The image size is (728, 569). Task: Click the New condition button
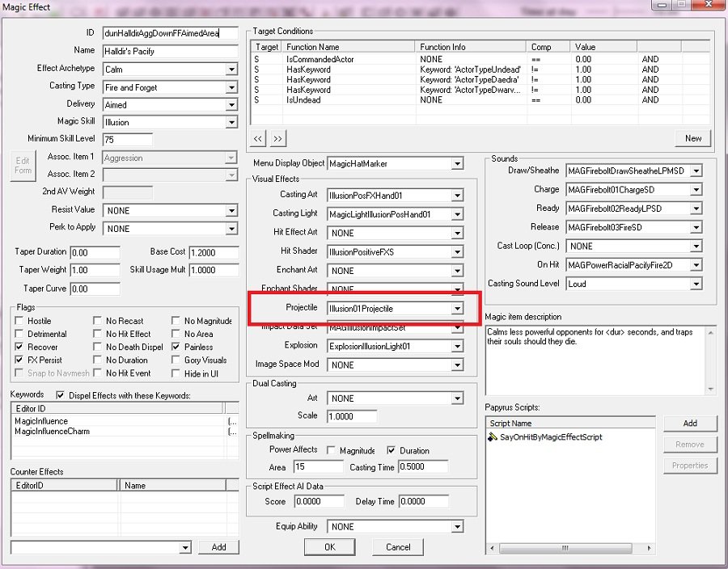click(692, 138)
